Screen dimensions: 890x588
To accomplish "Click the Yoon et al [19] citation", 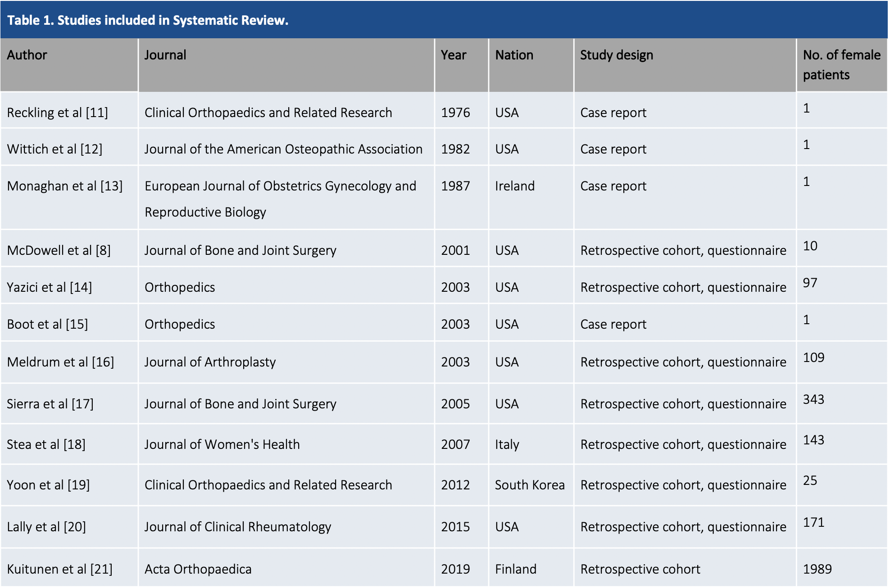I will (48, 485).
